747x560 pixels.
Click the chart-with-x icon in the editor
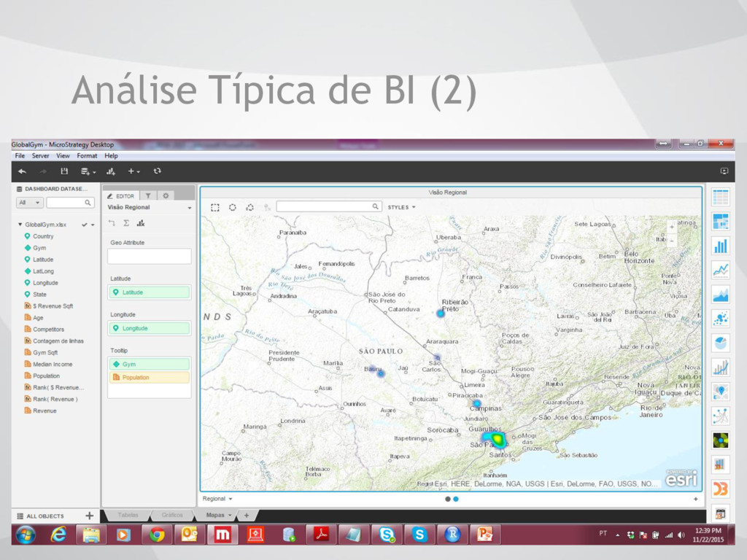tap(141, 223)
